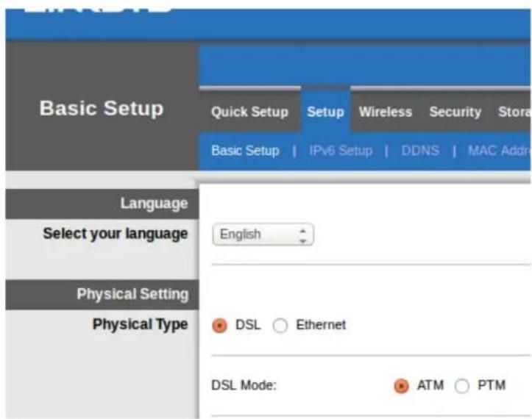Click the Select your language label
The image size is (532, 419).
coord(116,234)
